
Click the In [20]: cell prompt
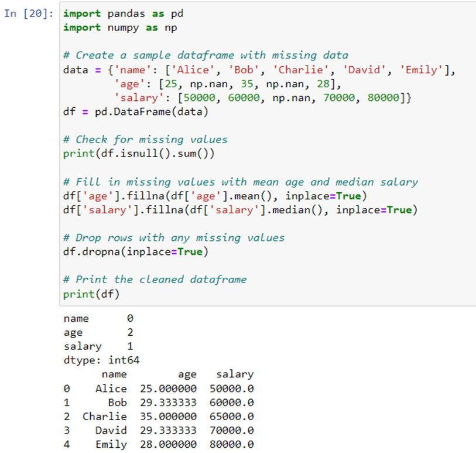29,13
